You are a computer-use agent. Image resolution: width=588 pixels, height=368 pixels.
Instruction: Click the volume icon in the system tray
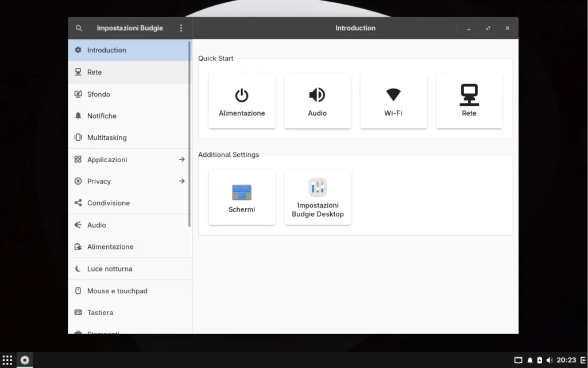pyautogui.click(x=550, y=360)
